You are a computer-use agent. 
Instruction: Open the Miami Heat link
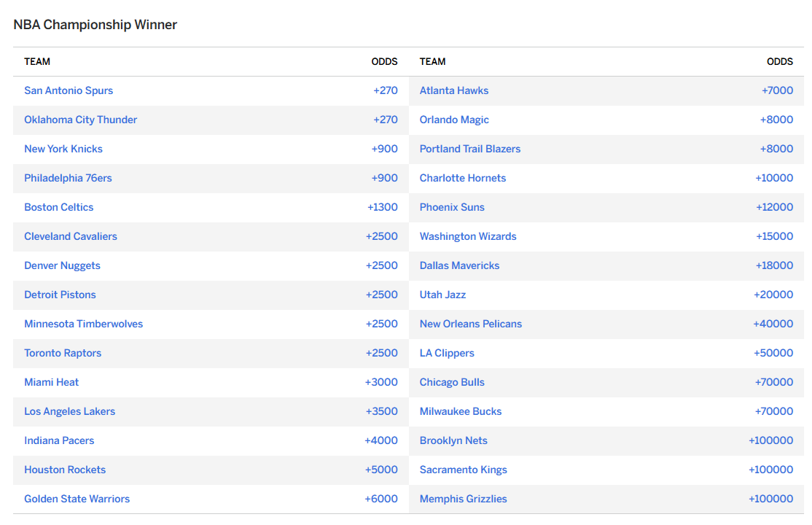(x=51, y=383)
